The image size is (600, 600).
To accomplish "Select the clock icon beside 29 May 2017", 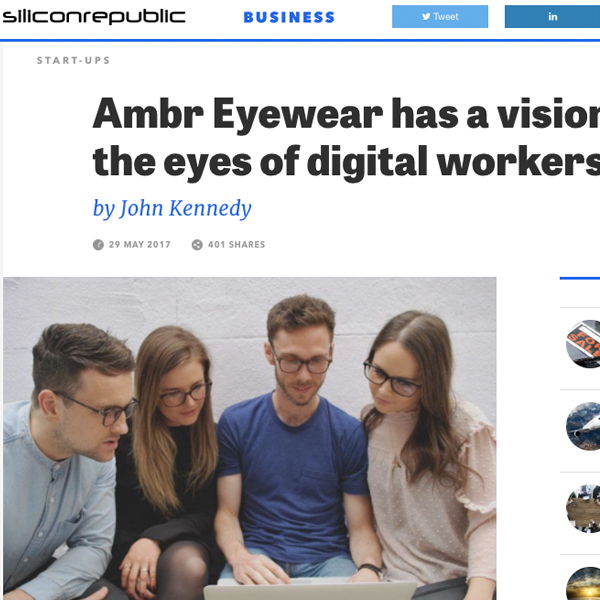I will pyautogui.click(x=98, y=245).
